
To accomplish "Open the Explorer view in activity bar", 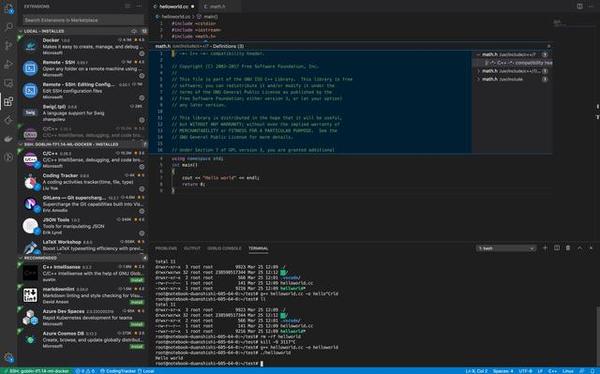I will [x=8, y=8].
